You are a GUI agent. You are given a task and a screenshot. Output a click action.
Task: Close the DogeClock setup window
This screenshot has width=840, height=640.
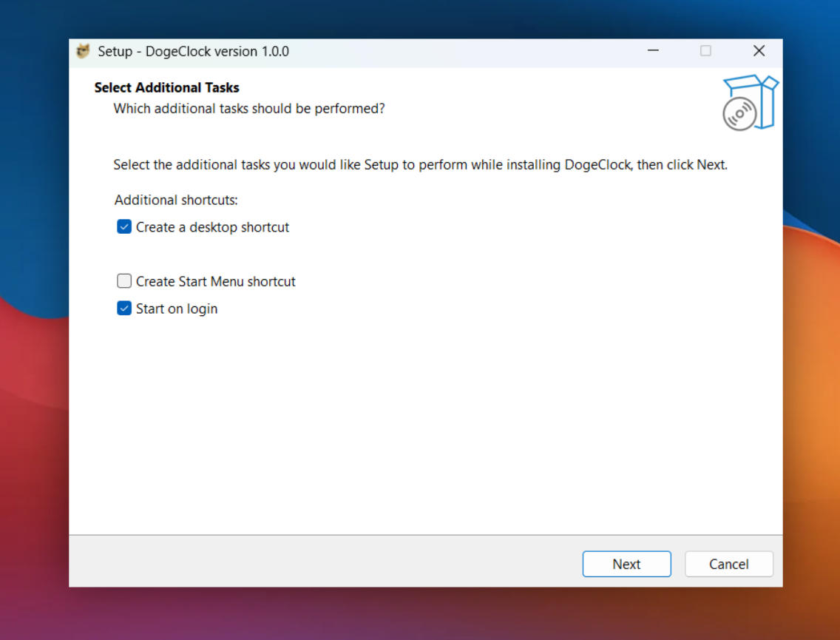[x=759, y=51]
